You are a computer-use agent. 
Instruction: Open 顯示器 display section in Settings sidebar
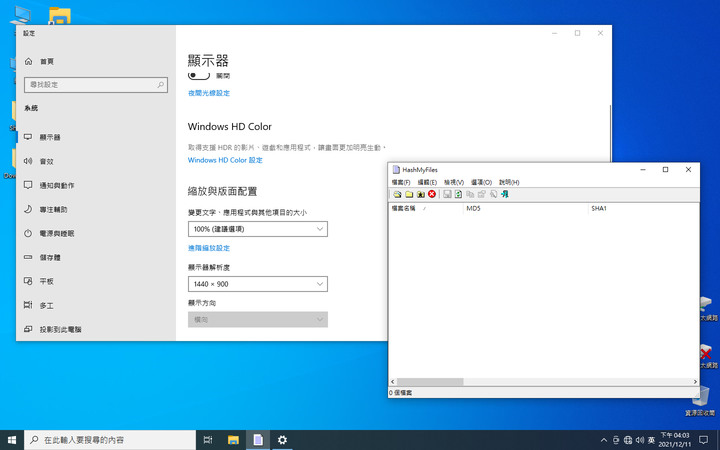[96, 137]
